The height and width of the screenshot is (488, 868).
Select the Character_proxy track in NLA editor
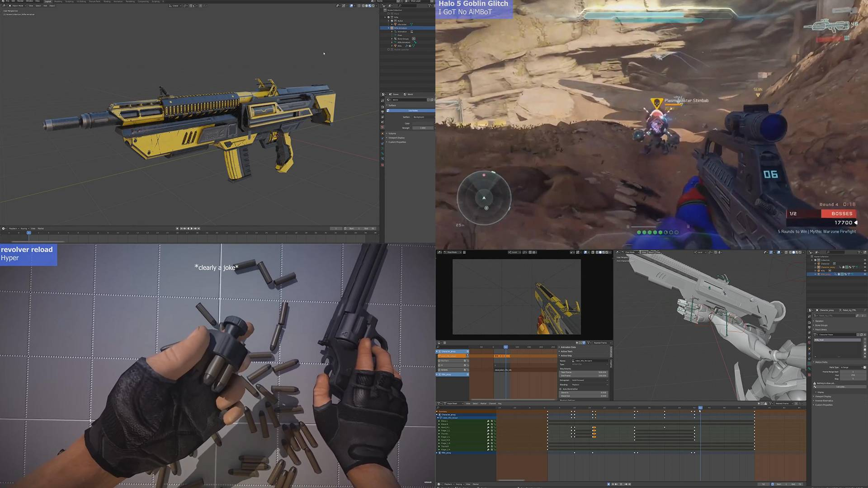tap(452, 351)
